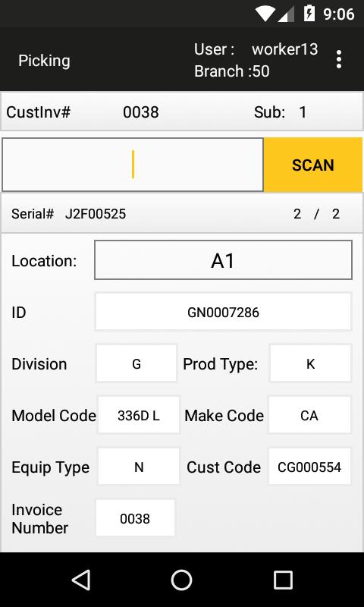Click the Serial# label
This screenshot has width=364, height=607.
click(33, 214)
